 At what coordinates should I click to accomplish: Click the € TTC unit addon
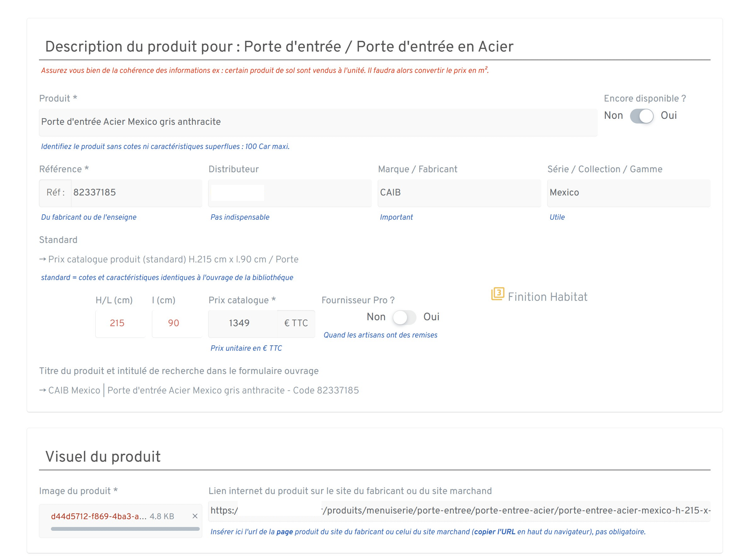click(x=296, y=323)
